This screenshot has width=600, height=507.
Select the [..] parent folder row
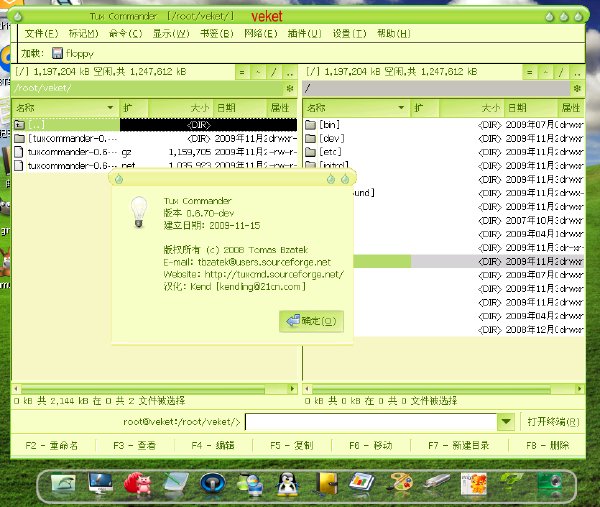(155, 125)
